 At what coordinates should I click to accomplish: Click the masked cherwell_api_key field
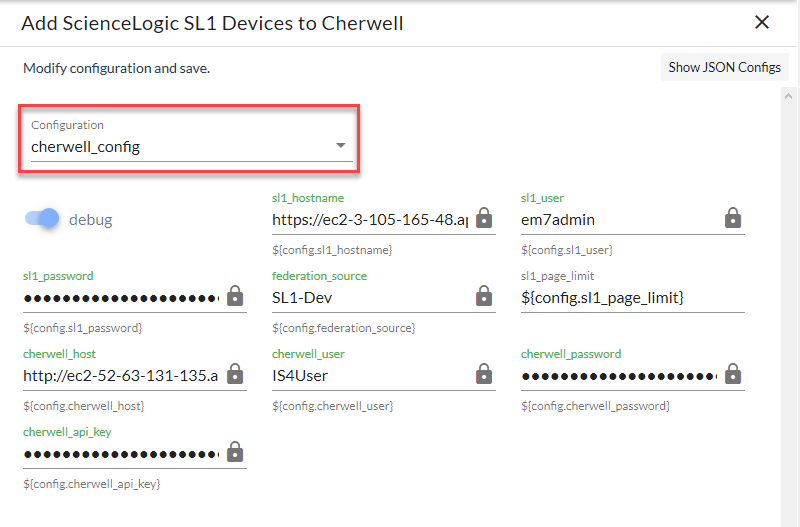point(120,453)
